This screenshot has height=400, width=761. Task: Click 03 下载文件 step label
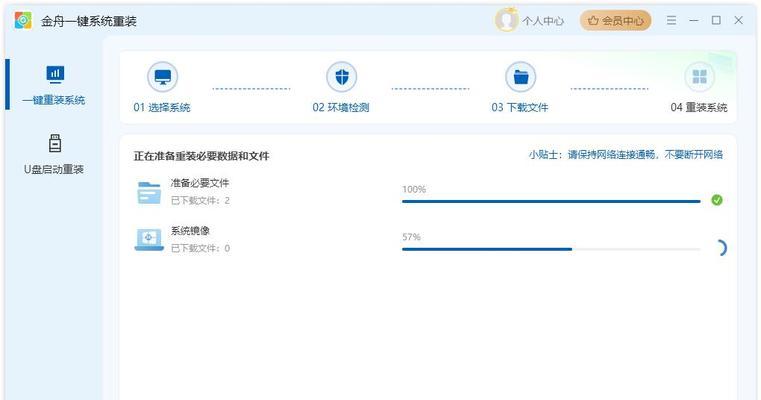point(520,107)
